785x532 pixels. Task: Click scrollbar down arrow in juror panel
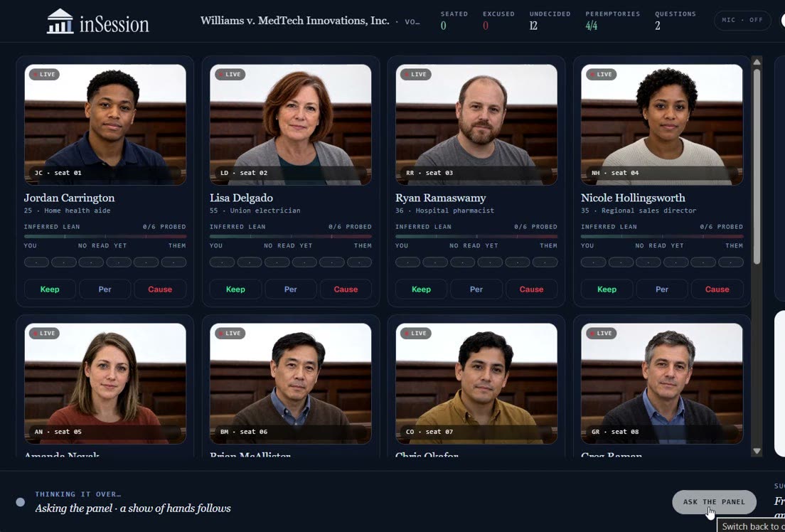tap(757, 451)
